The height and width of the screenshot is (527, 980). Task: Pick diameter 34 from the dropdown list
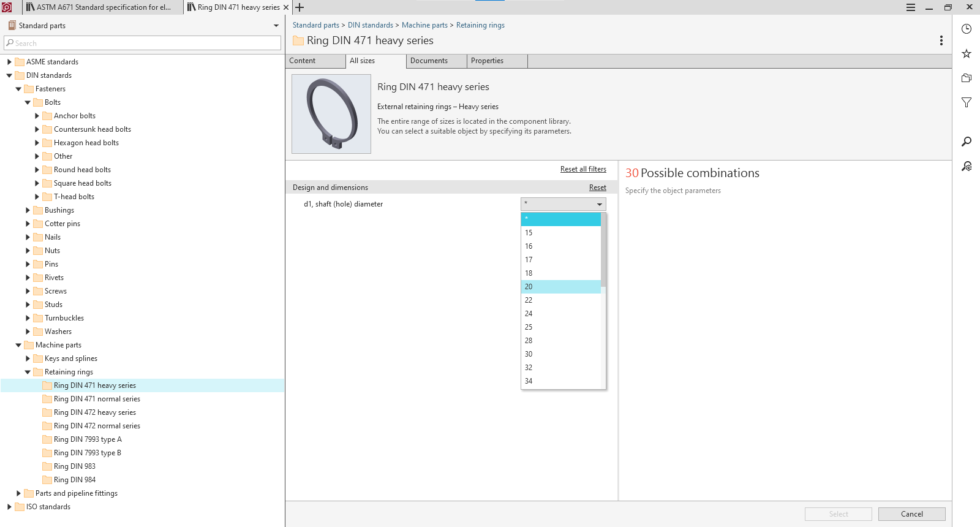click(560, 381)
